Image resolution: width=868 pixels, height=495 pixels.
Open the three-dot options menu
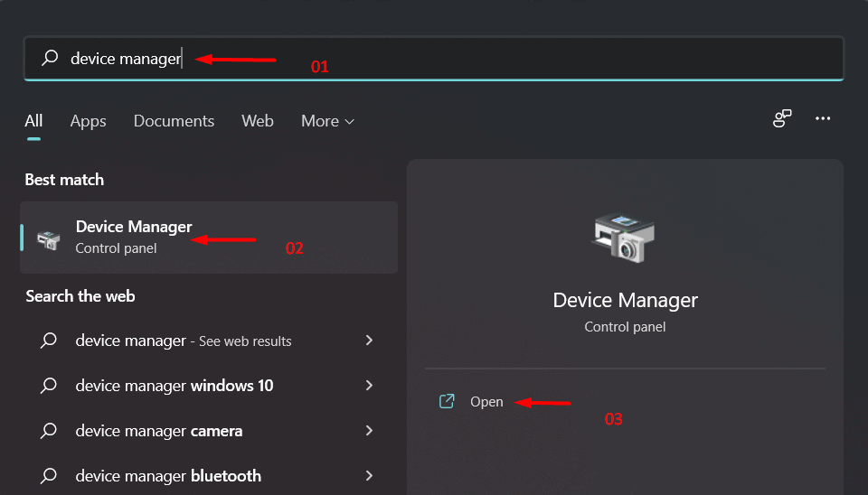tap(823, 119)
